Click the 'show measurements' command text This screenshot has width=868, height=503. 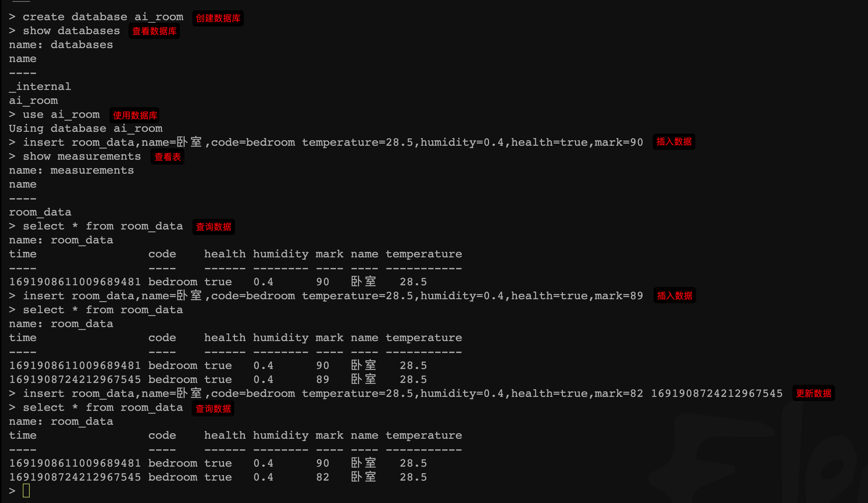click(x=82, y=157)
